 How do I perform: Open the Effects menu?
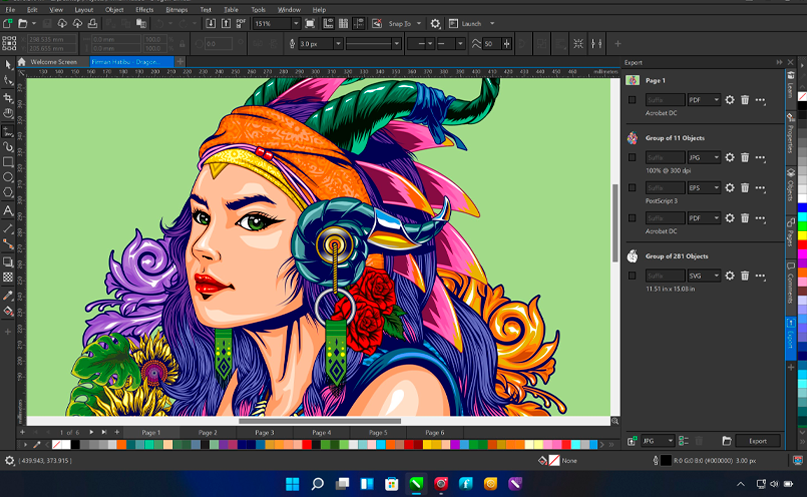(144, 9)
